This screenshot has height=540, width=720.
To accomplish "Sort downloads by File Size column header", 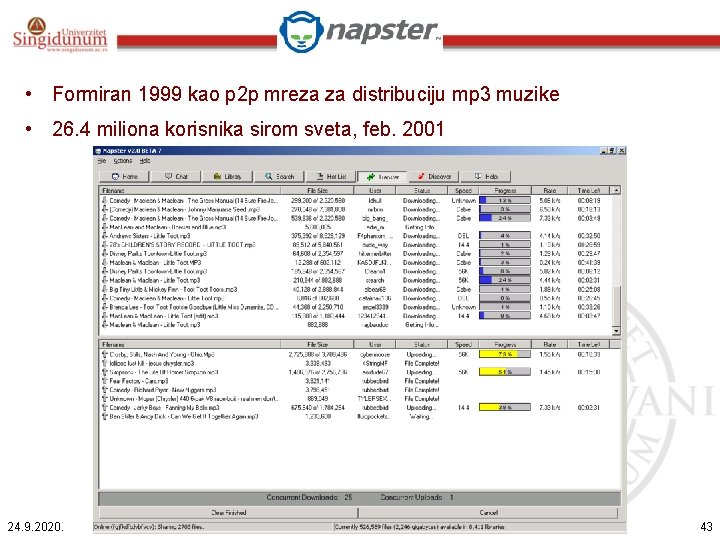I will coord(317,190).
